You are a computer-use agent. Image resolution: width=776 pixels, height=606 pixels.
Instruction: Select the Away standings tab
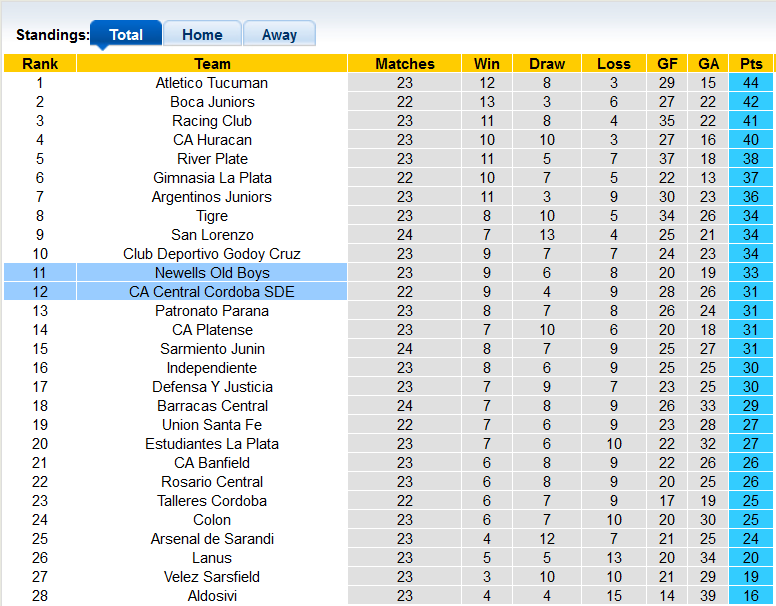pyautogui.click(x=279, y=34)
